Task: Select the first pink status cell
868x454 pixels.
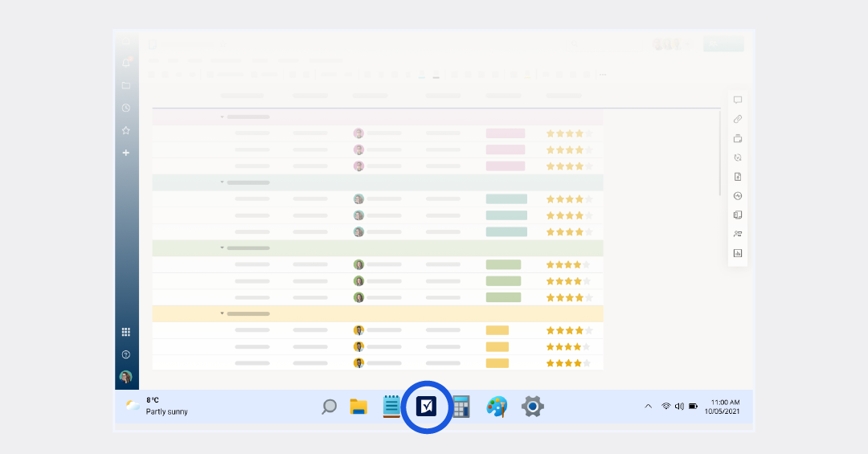Action: [x=505, y=133]
